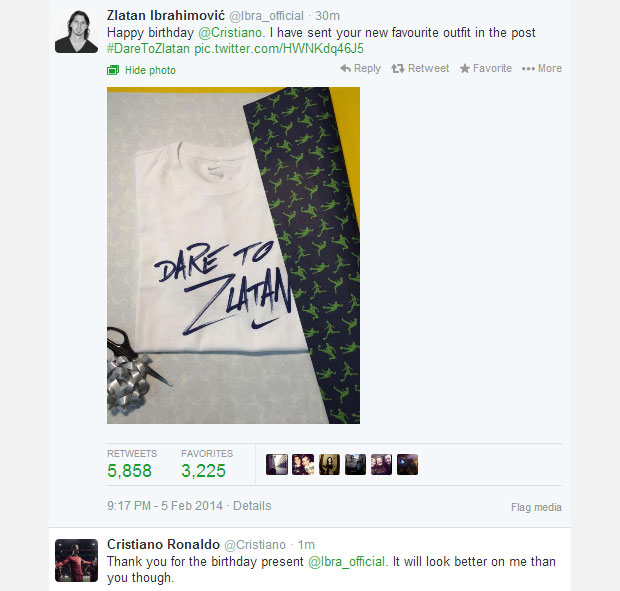This screenshot has height=591, width=620.
Task: Click the Retweet arrows icon
Action: (397, 68)
